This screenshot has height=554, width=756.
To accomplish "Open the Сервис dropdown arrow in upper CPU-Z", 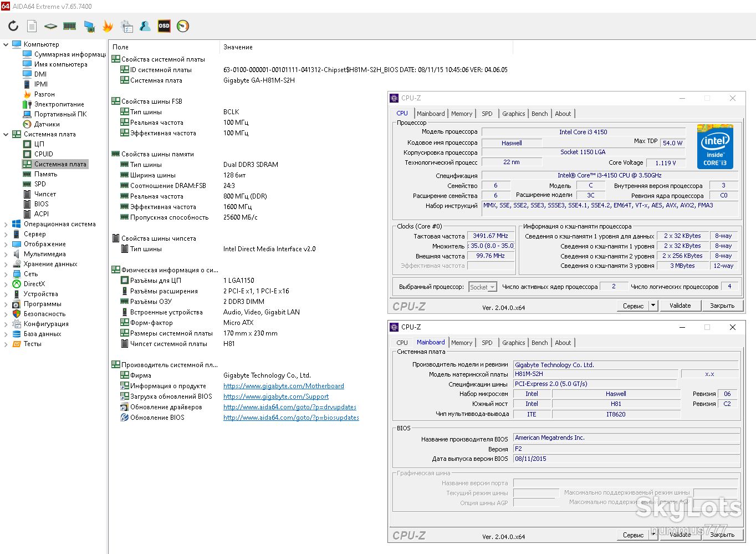I will [653, 306].
